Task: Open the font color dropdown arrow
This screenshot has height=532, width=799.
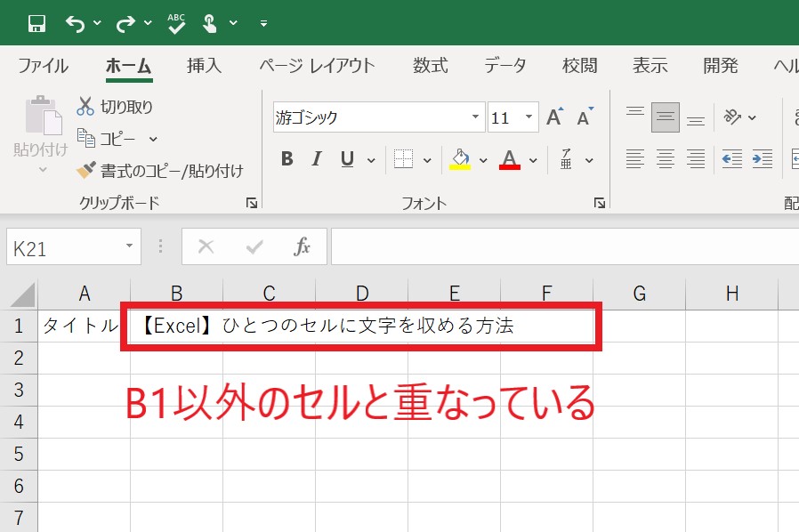Action: (x=533, y=160)
